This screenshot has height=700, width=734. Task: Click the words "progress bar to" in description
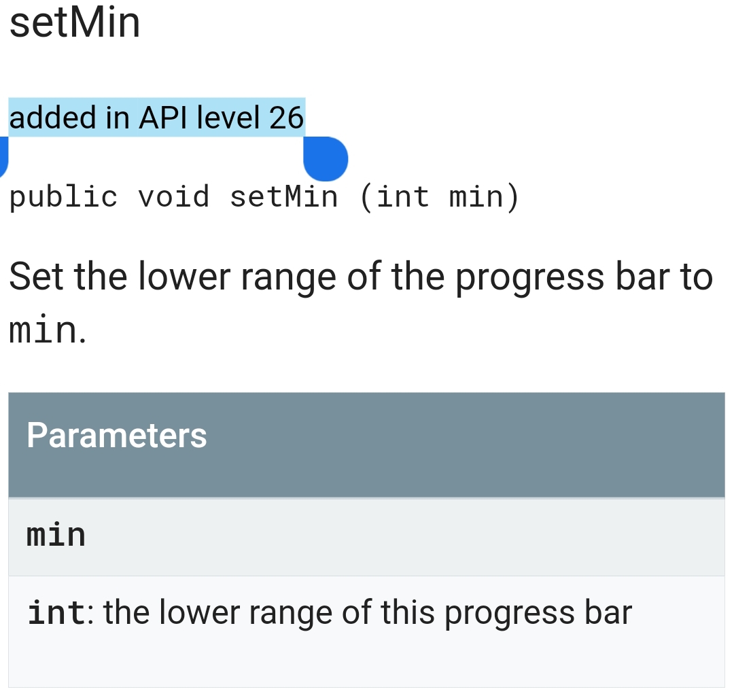[584, 277]
